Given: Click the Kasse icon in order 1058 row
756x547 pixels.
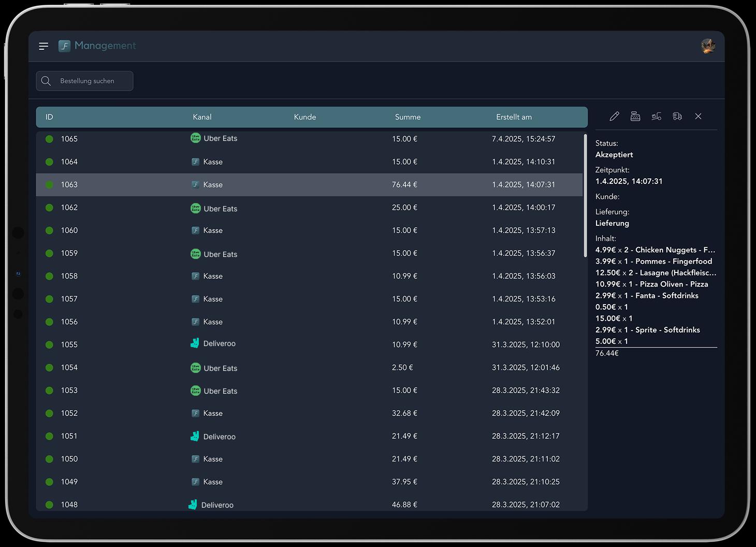Looking at the screenshot, I should coord(196,276).
